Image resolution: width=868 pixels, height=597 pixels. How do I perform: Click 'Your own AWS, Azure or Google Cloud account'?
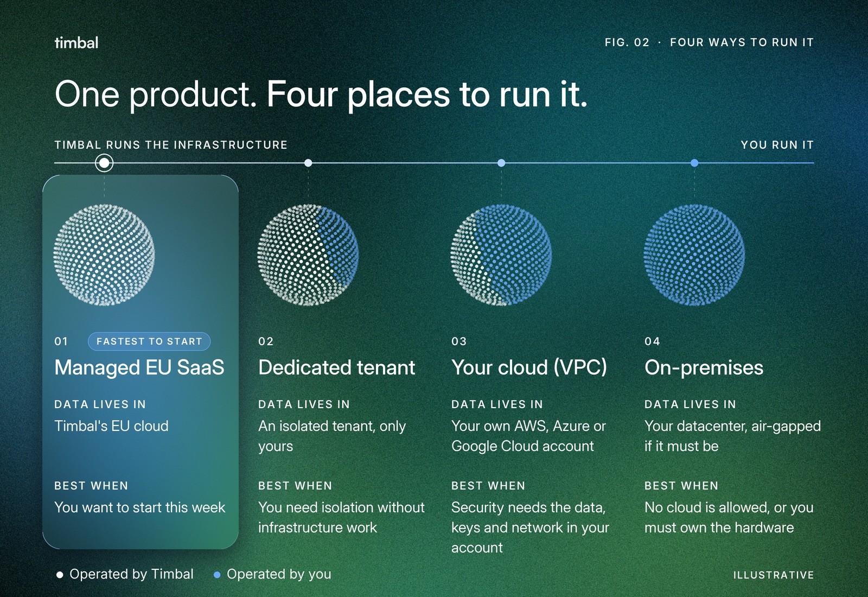click(x=528, y=436)
